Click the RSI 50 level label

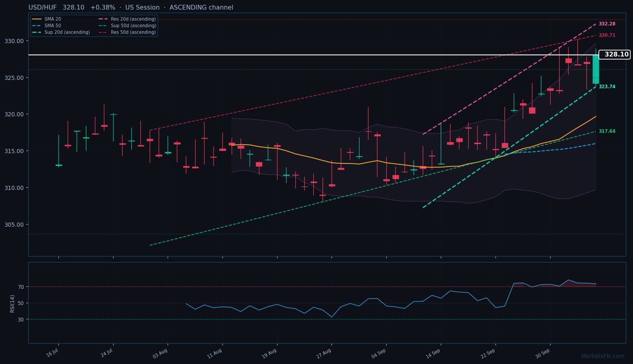(22, 303)
